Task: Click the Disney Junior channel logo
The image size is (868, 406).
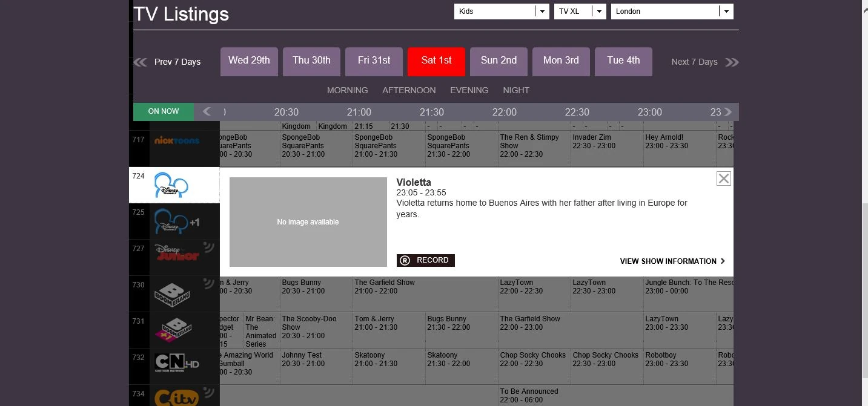Action: pos(177,252)
